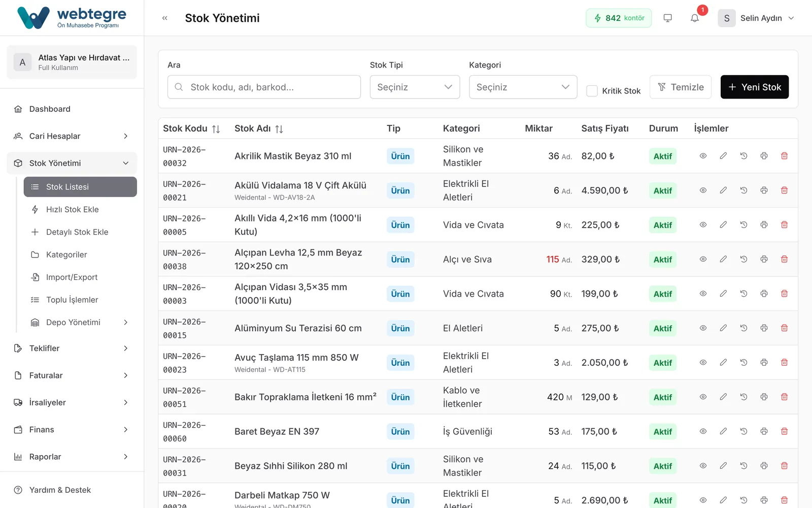
Task: Go to Dashboard
Action: coord(72,109)
